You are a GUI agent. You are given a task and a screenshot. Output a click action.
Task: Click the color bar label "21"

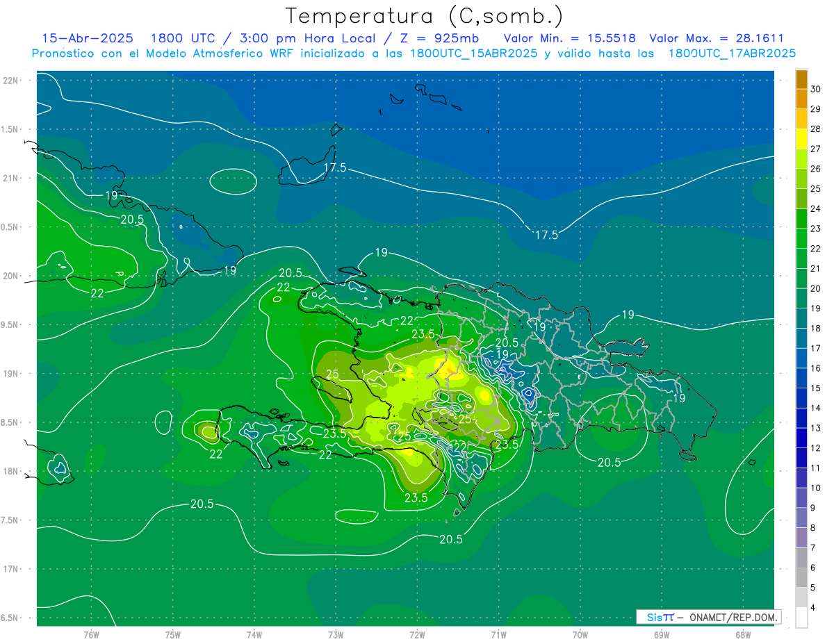point(817,270)
